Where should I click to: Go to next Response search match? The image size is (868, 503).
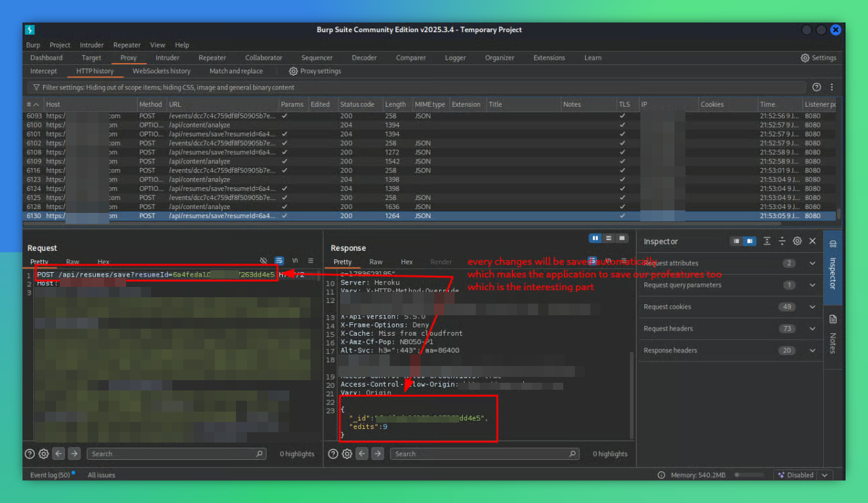(377, 453)
